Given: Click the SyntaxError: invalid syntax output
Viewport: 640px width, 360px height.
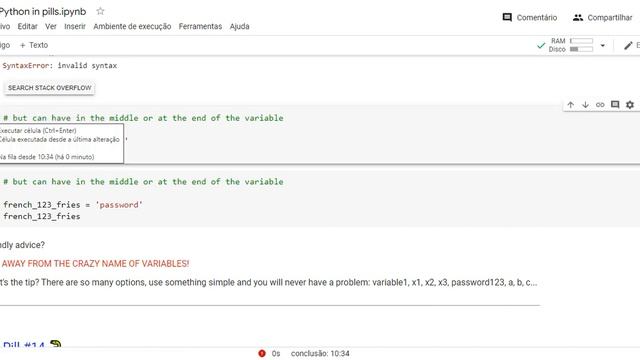Looking at the screenshot, I should click(x=60, y=65).
